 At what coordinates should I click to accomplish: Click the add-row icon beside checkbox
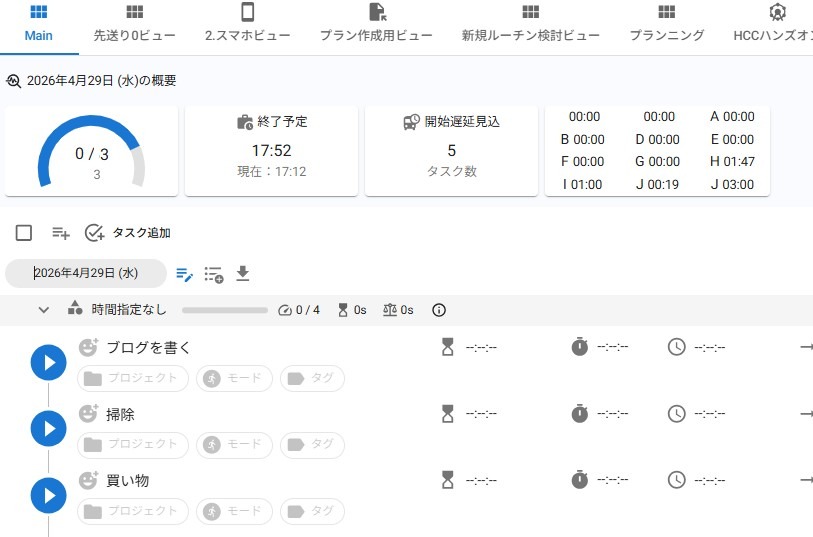tap(61, 233)
